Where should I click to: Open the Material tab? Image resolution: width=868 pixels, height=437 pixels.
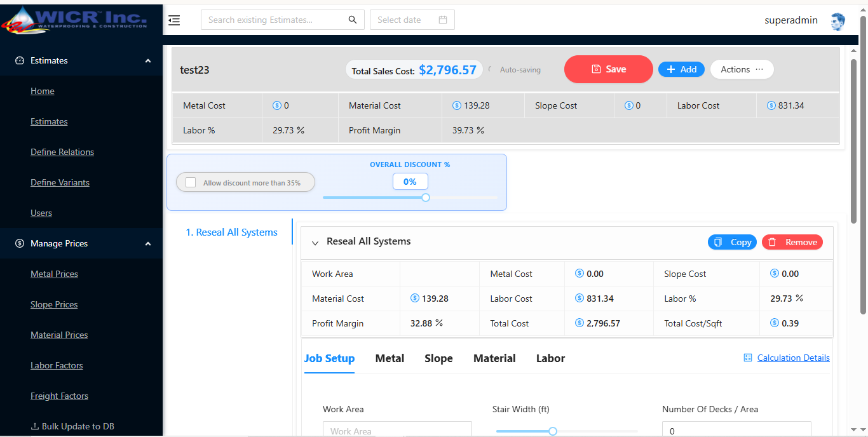pyautogui.click(x=494, y=358)
